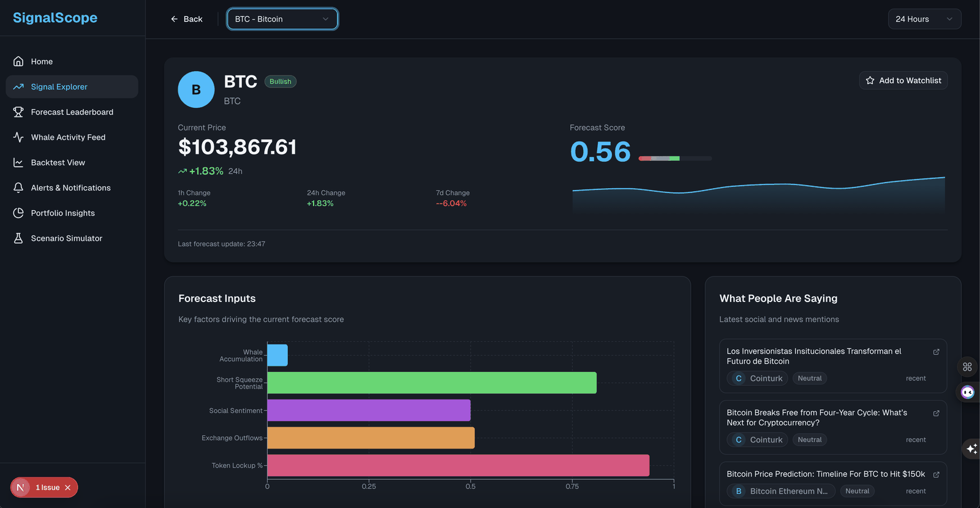Click Add to Watchlist button
Screen dimensions: 980x508
(903, 80)
